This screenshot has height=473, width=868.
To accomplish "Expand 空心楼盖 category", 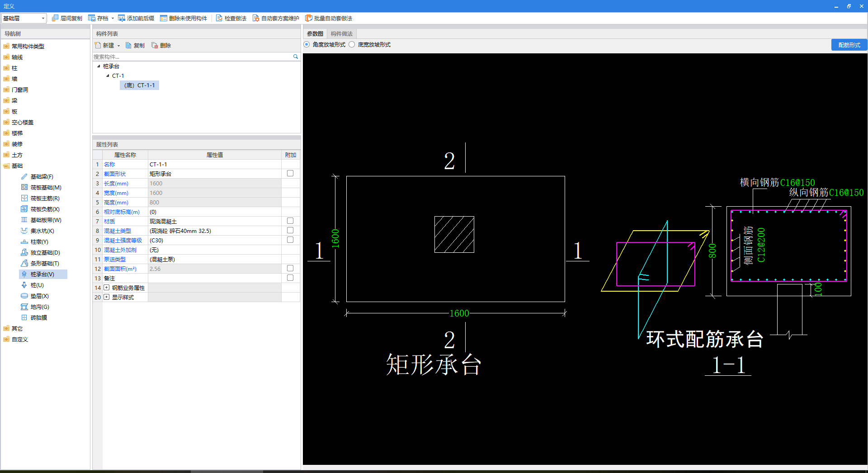I will (6, 123).
